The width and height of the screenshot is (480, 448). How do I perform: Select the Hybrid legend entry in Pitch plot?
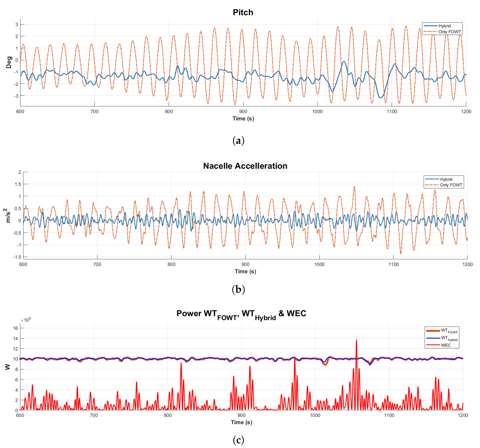(x=444, y=26)
